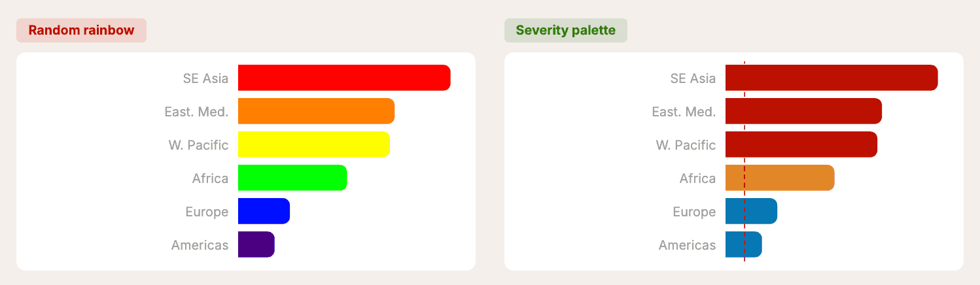Click the Europe label in severity chart
980x285 pixels.
[x=694, y=212]
